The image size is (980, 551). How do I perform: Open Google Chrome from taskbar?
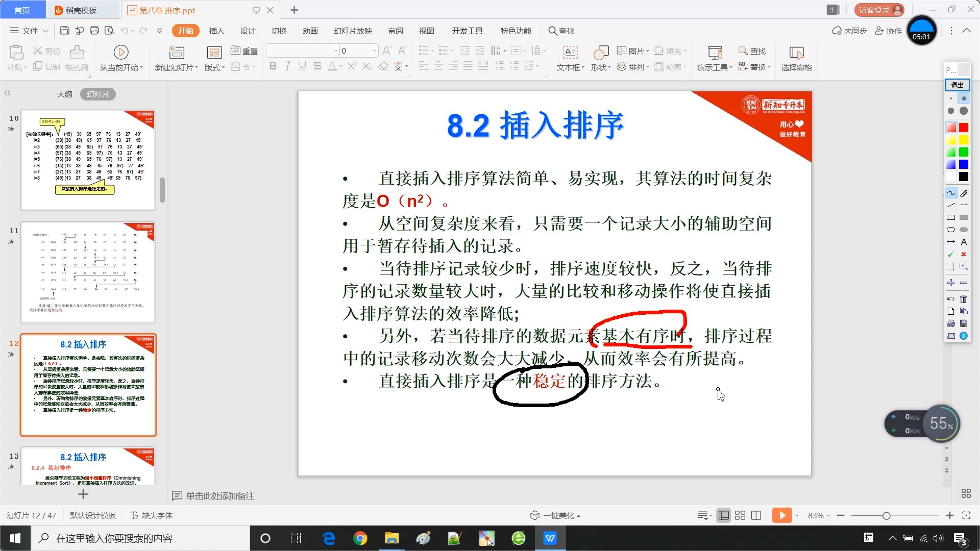360,538
